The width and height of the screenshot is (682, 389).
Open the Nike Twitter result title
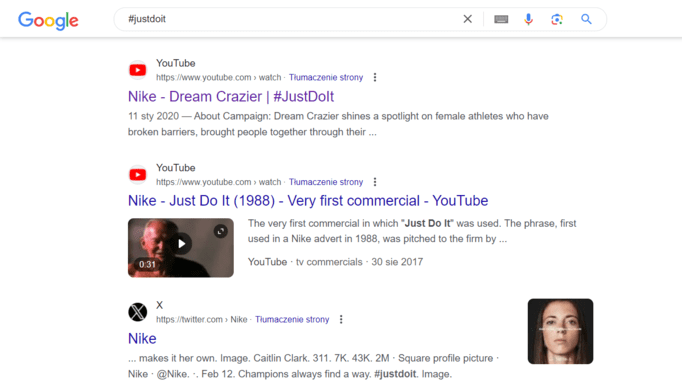pos(142,339)
